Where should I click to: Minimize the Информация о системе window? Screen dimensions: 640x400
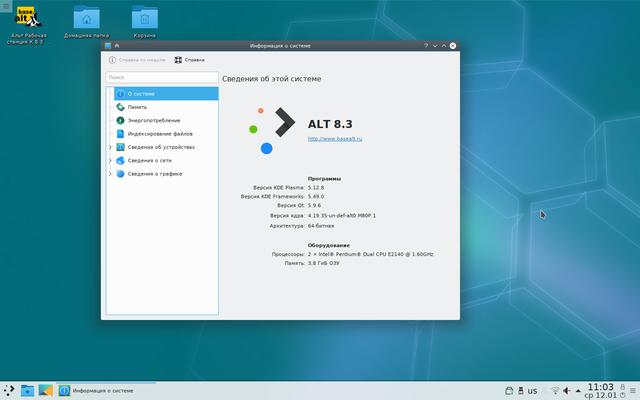[x=435, y=46]
